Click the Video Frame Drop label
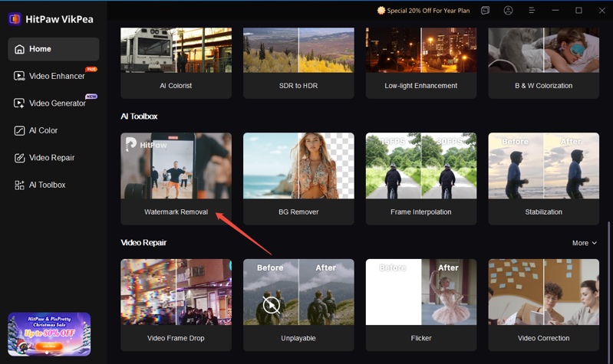 (x=176, y=338)
